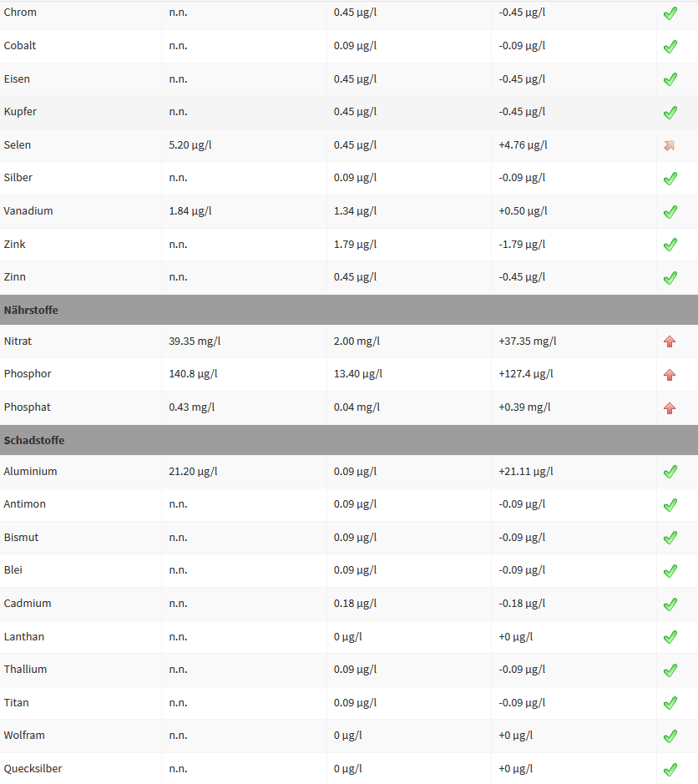Image resolution: width=698 pixels, height=784 pixels.
Task: Click the Phosphor measured value 140.8 µg/l
Action: point(193,374)
